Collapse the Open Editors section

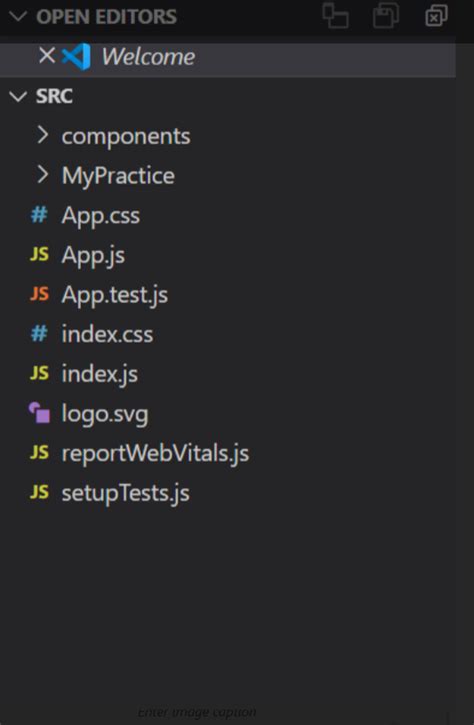pos(18,17)
